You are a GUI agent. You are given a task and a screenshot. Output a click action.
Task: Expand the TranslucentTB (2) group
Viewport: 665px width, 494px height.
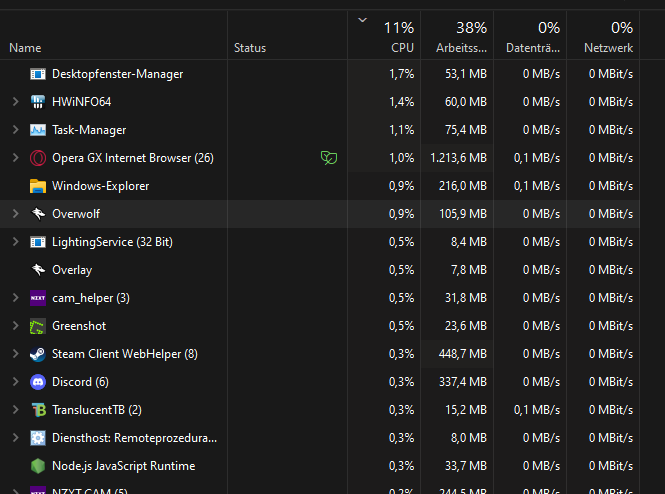[16, 410]
